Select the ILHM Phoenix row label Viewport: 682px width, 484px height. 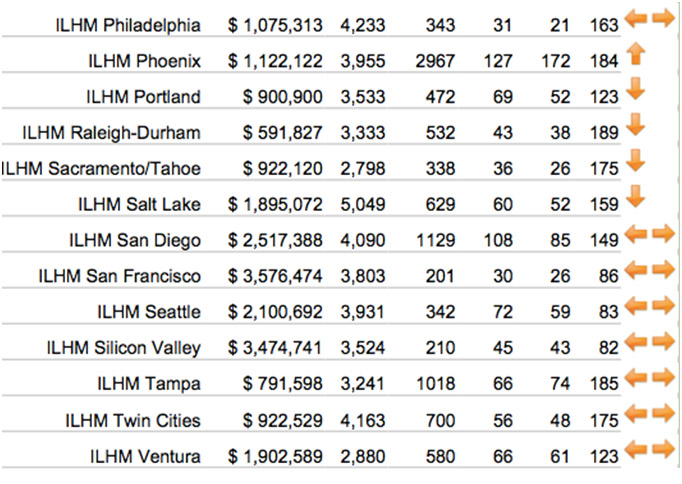pyautogui.click(x=144, y=61)
